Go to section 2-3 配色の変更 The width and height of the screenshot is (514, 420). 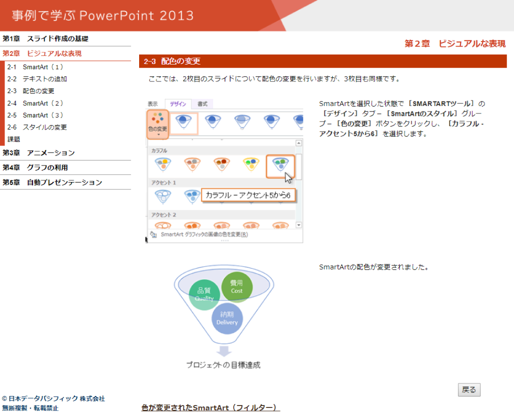[31, 91]
